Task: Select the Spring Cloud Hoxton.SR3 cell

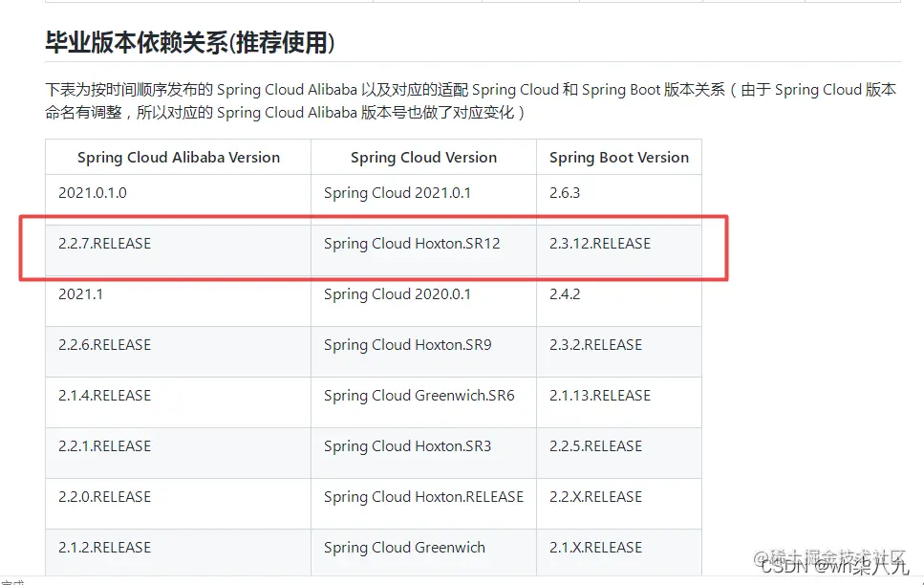Action: [423, 453]
